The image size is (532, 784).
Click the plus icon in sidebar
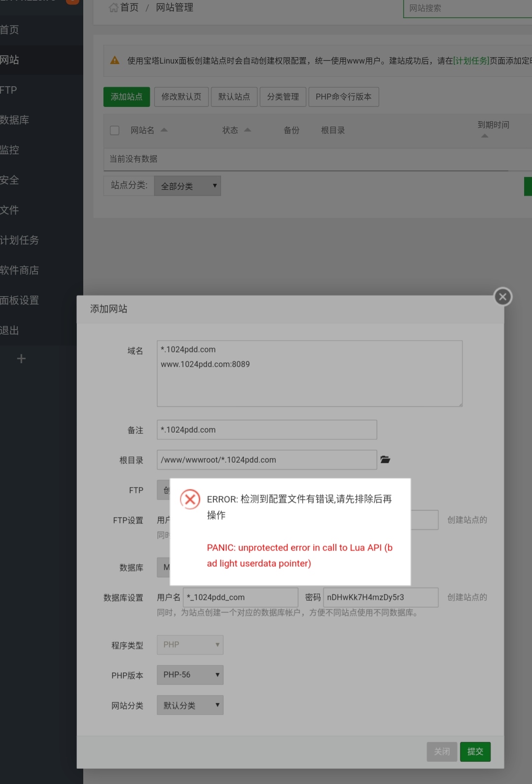(x=21, y=359)
